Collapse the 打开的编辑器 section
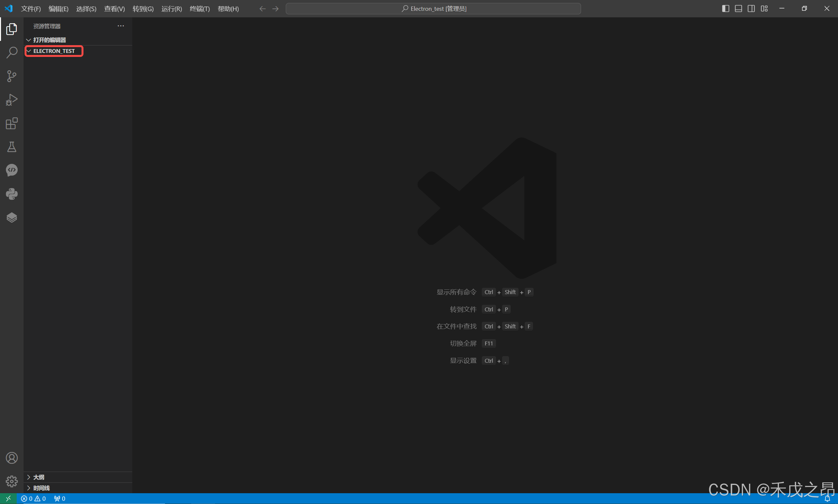Image resolution: width=838 pixels, height=504 pixels. 78,40
